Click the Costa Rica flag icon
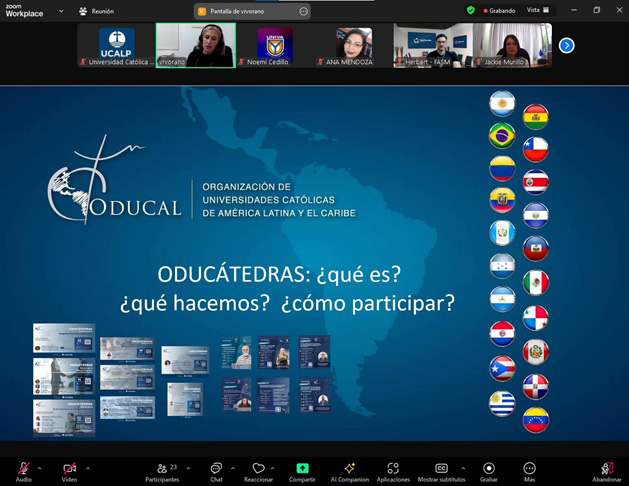The width and height of the screenshot is (629, 486). pos(536,182)
